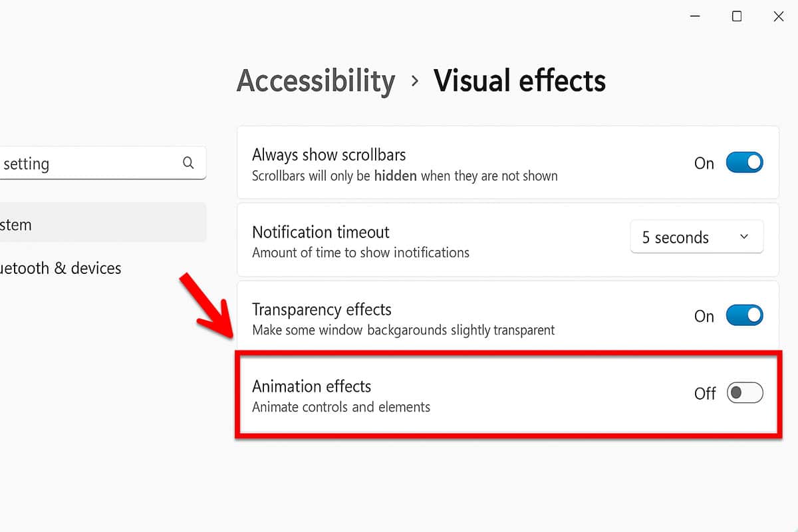Click the Off label beside Animation effects
Image resolution: width=798 pixels, height=532 pixels.
tap(705, 394)
